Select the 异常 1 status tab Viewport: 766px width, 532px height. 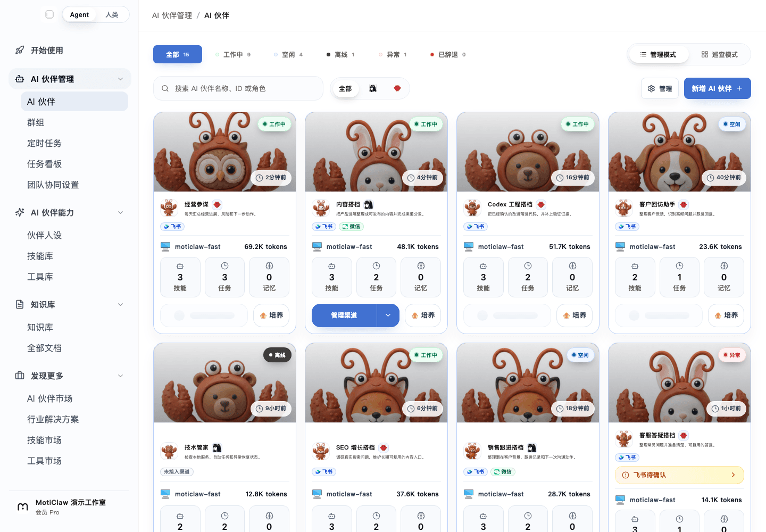pyautogui.click(x=393, y=54)
